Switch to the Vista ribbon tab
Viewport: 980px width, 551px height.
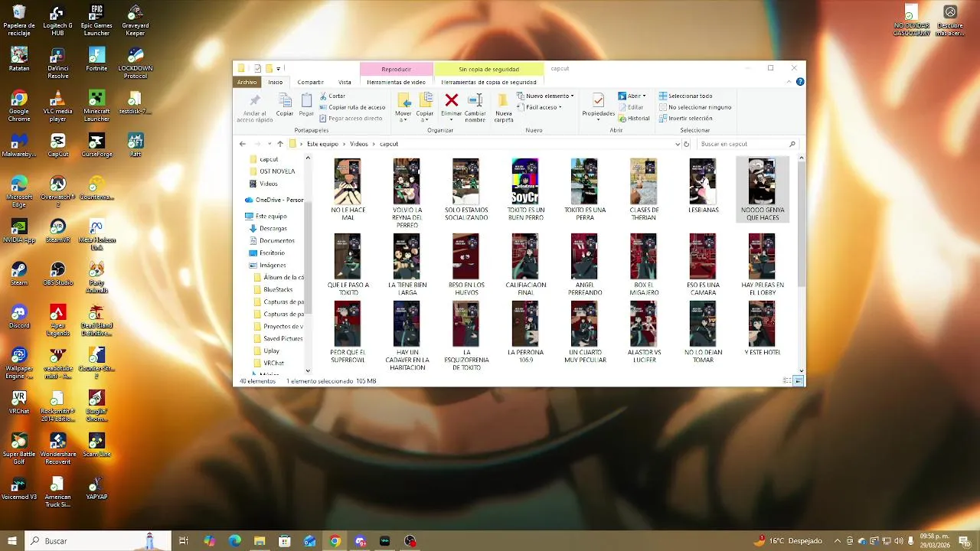[x=345, y=82]
